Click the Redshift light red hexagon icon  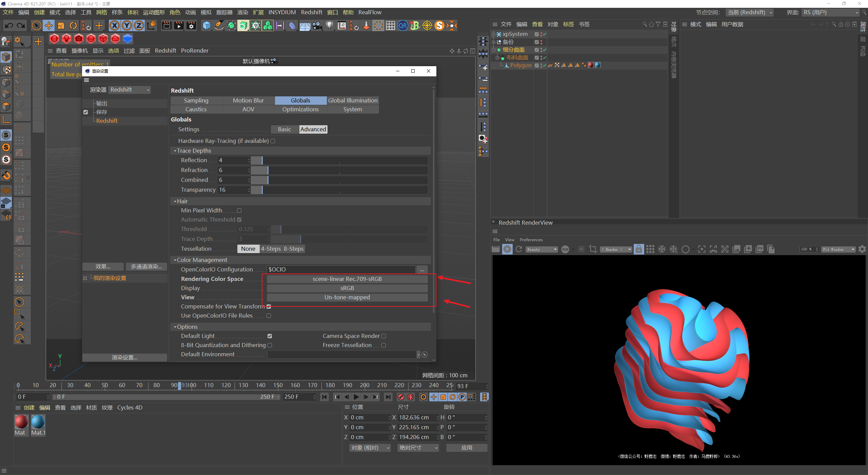tap(66, 39)
